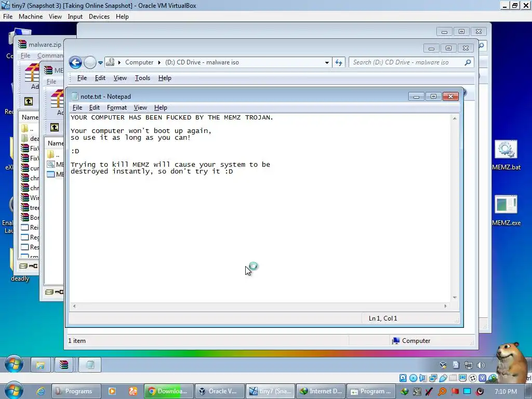Screen dimensions: 532x399
Task: Click the network icon in the guest system tray
Action: tap(469, 365)
